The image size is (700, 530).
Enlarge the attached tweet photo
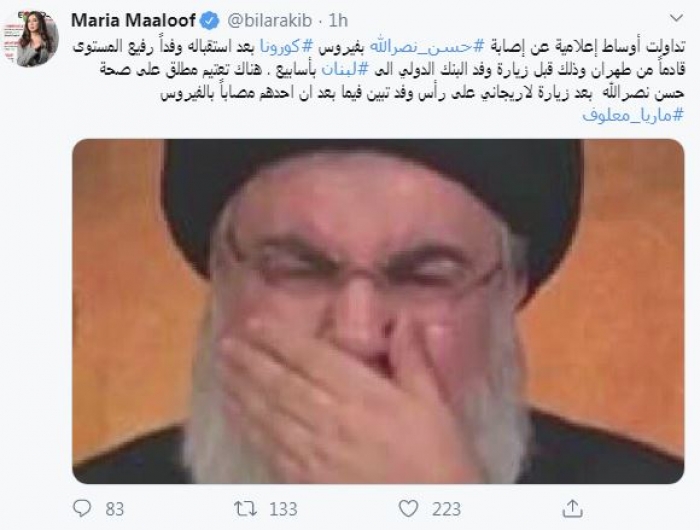pyautogui.click(x=378, y=311)
